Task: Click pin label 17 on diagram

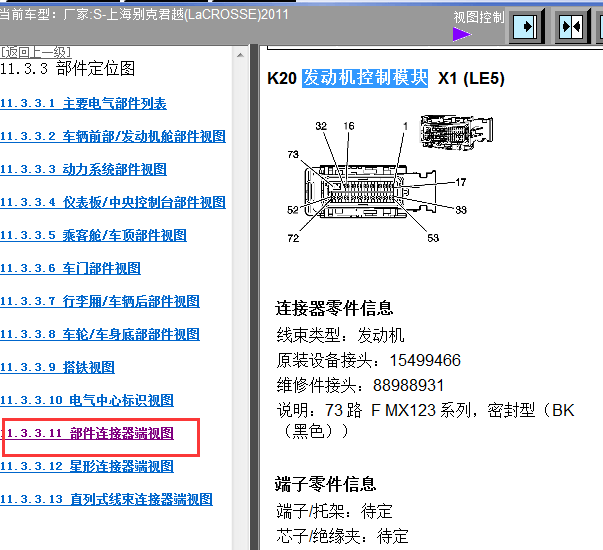Action: click(461, 182)
